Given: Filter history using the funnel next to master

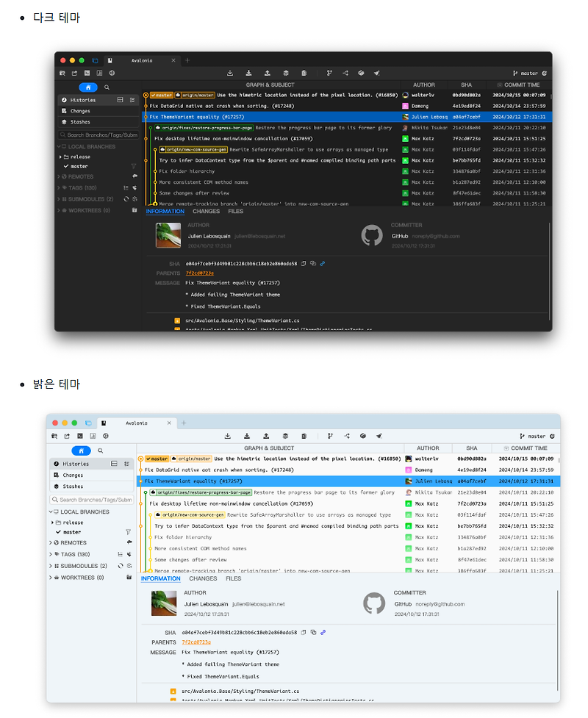Looking at the screenshot, I should [133, 166].
